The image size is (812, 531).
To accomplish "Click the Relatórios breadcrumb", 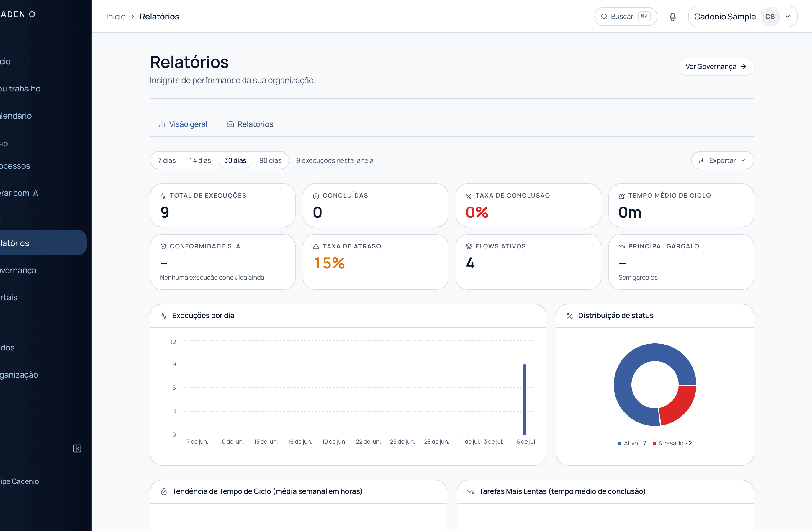I will coord(159,17).
